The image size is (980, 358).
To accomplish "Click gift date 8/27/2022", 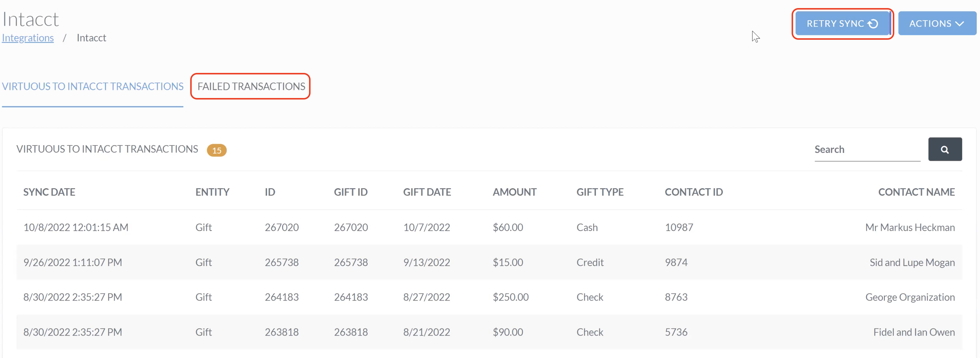I will [x=426, y=297].
